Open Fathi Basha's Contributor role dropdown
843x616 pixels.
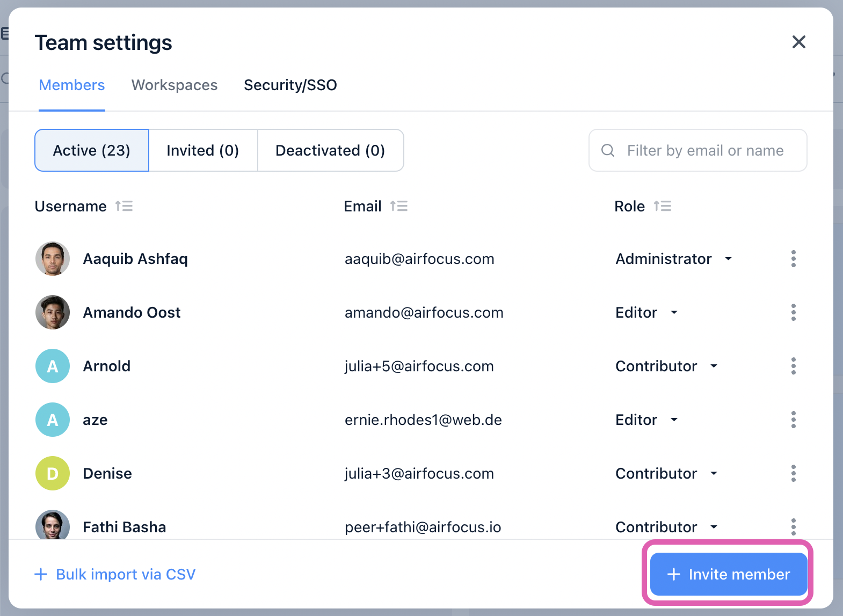(667, 527)
